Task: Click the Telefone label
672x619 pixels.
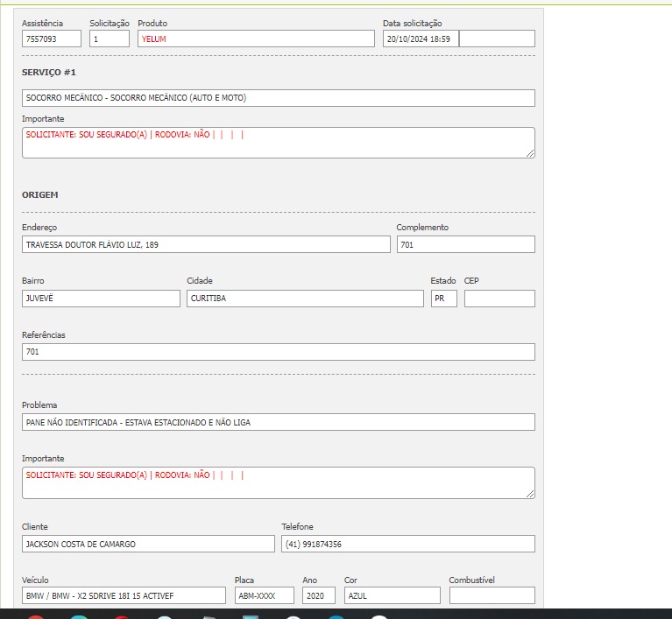Action: (297, 526)
